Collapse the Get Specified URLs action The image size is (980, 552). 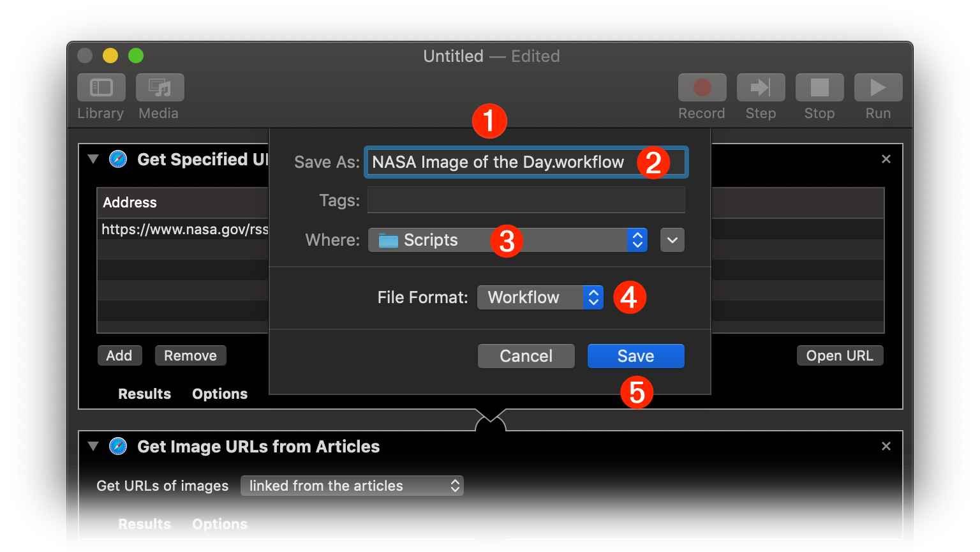[94, 160]
